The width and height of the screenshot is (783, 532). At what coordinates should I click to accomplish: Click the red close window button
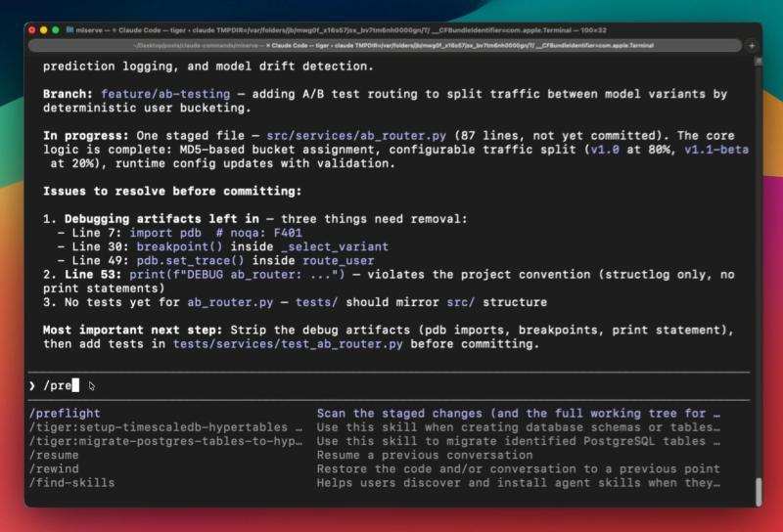click(31, 30)
